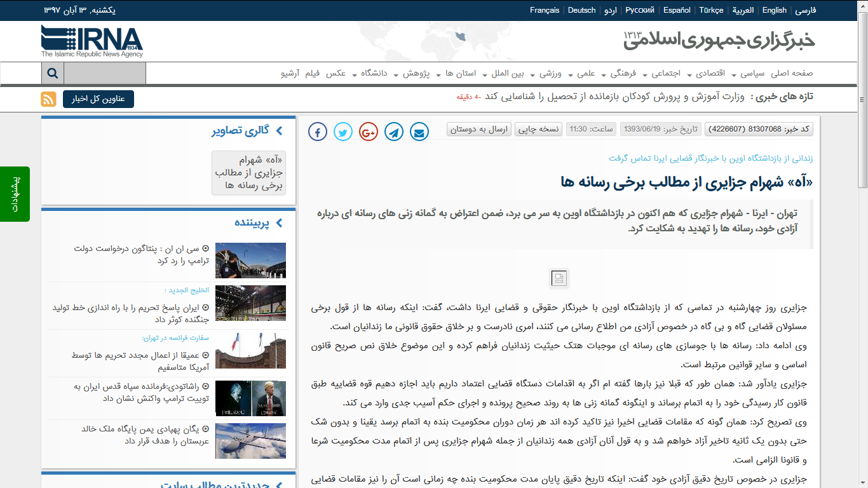This screenshot has width=868, height=488.
Task: Open the فیلم menu item
Action: point(313,73)
